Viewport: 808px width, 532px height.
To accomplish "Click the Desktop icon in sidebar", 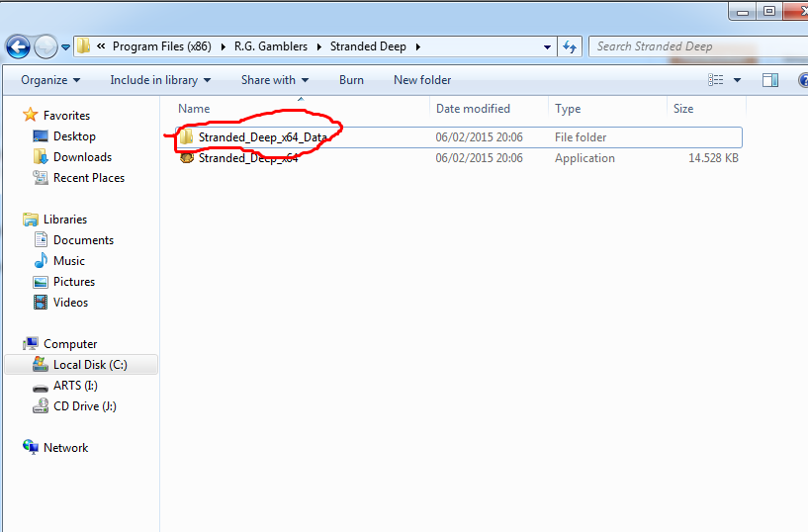I will coord(41,135).
